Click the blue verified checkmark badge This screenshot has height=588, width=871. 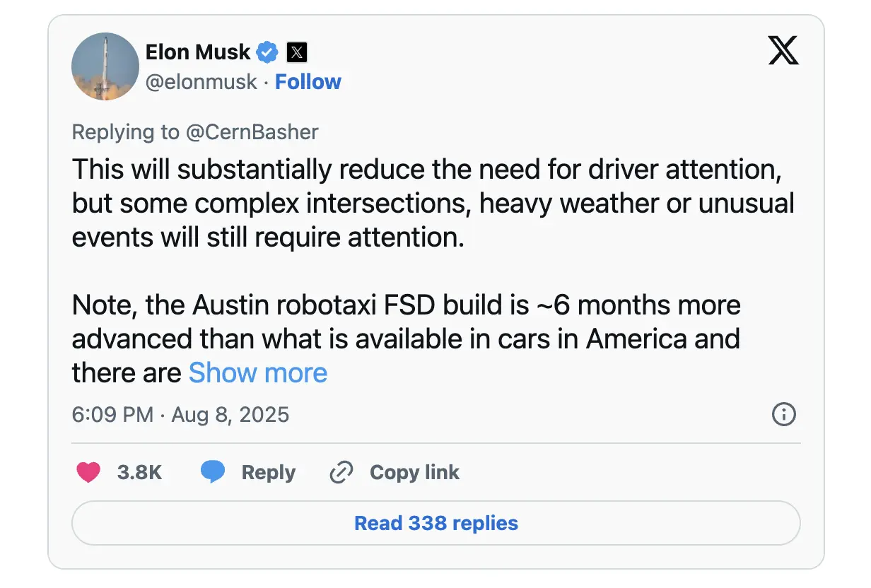[267, 52]
